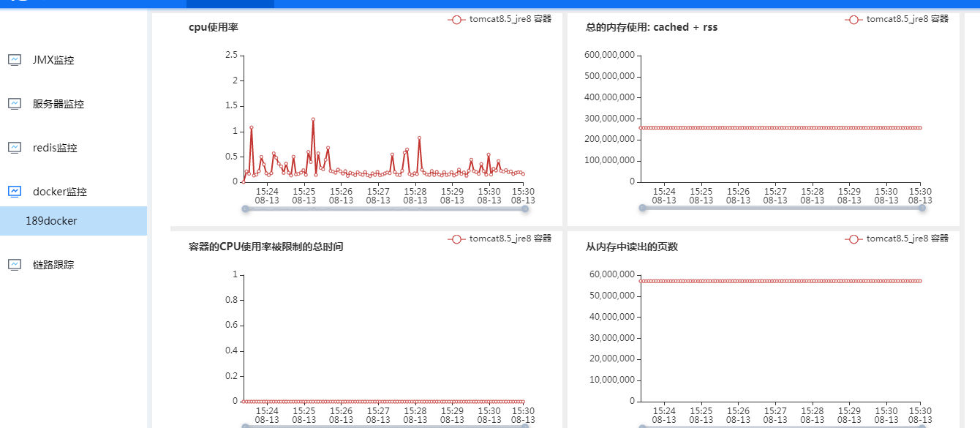Click the JMX监控 monitor icon
Image resolution: width=980 pixels, height=428 pixels.
[x=15, y=60]
